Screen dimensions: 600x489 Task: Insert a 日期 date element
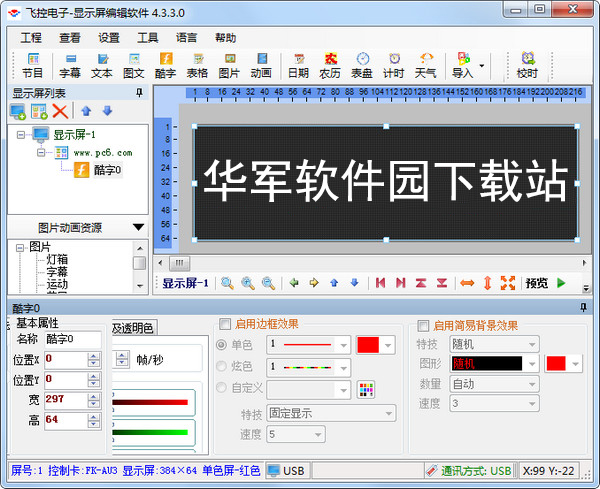[x=298, y=65]
